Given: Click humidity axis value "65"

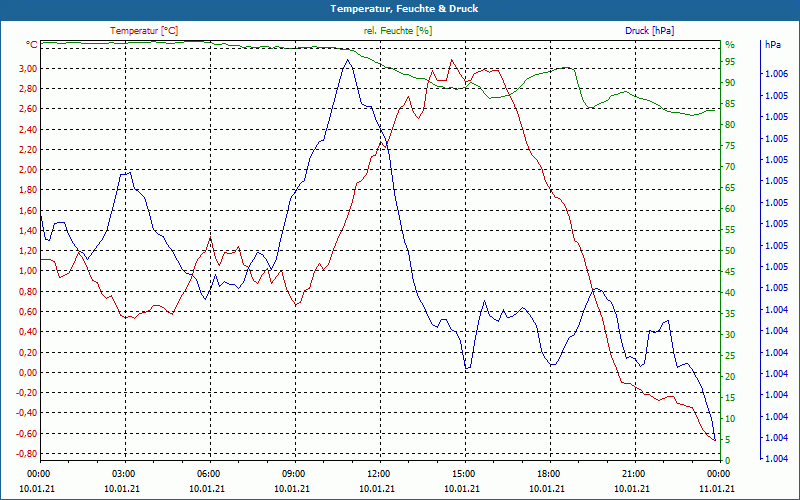Looking at the screenshot, I should [730, 188].
